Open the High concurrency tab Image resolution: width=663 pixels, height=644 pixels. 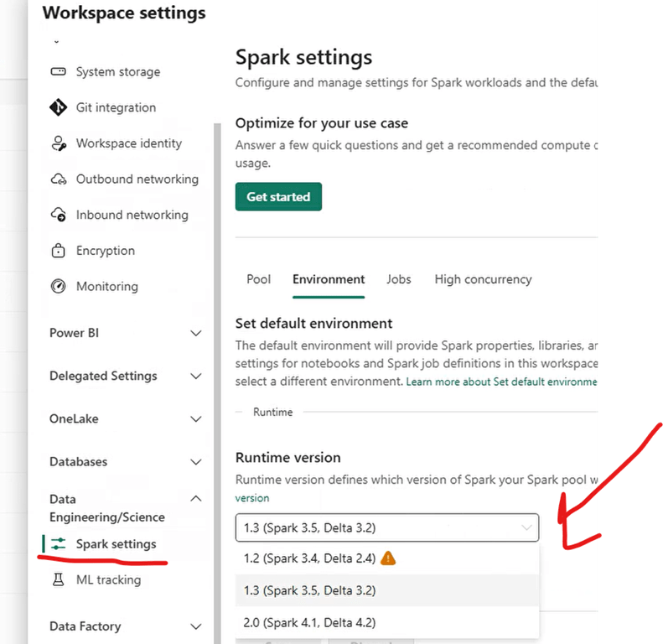point(483,279)
